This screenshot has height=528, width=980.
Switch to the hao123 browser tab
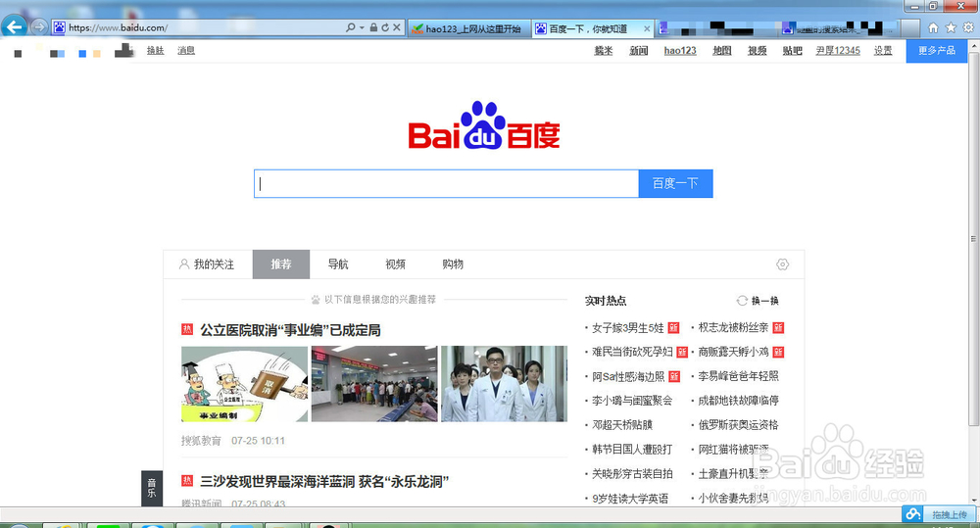(x=469, y=28)
